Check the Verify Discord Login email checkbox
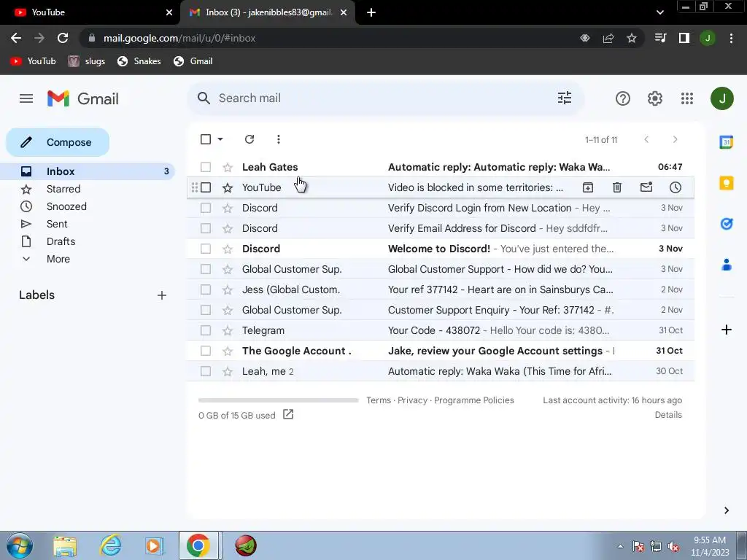The height and width of the screenshot is (560, 747). tap(205, 208)
